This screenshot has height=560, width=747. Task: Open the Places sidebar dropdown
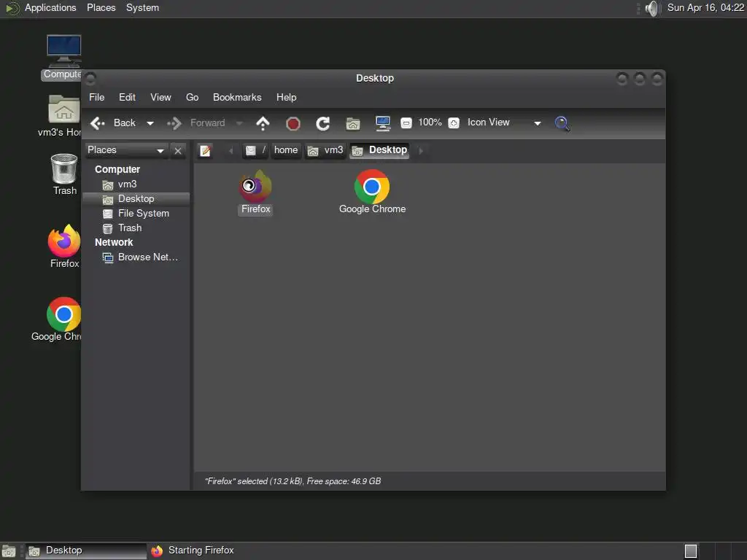tap(126, 150)
